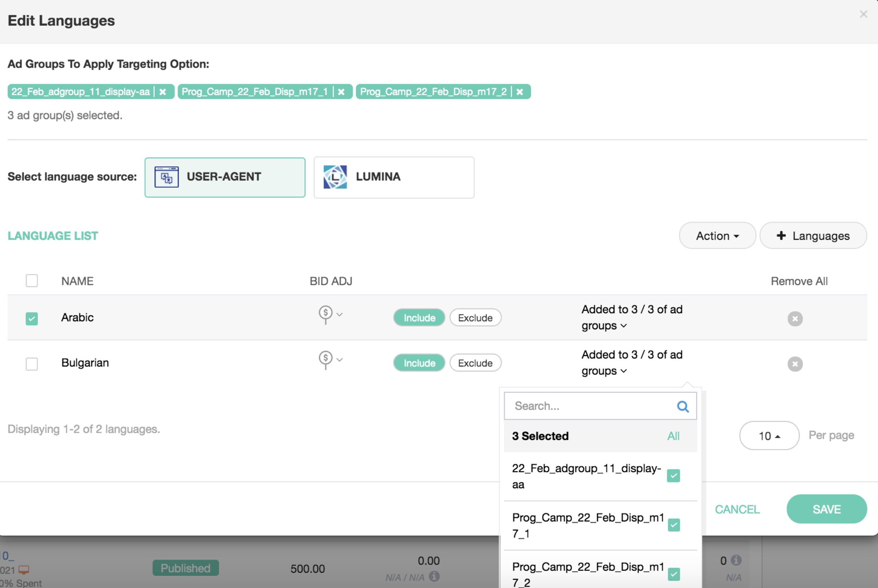This screenshot has height=588, width=878.
Task: Set Bulgarian to Exclude
Action: [475, 363]
